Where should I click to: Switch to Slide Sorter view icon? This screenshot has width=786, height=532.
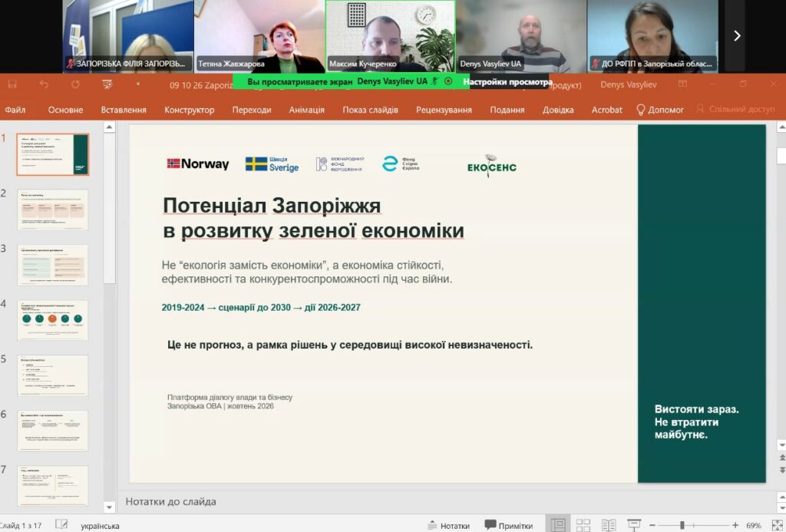583,525
